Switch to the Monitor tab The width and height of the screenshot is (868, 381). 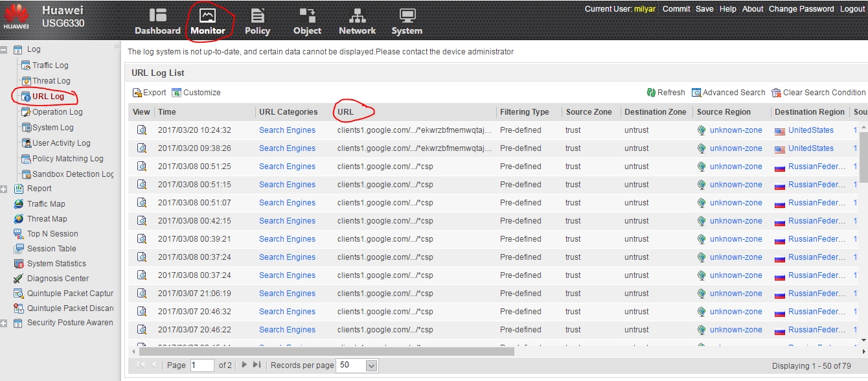pos(208,21)
